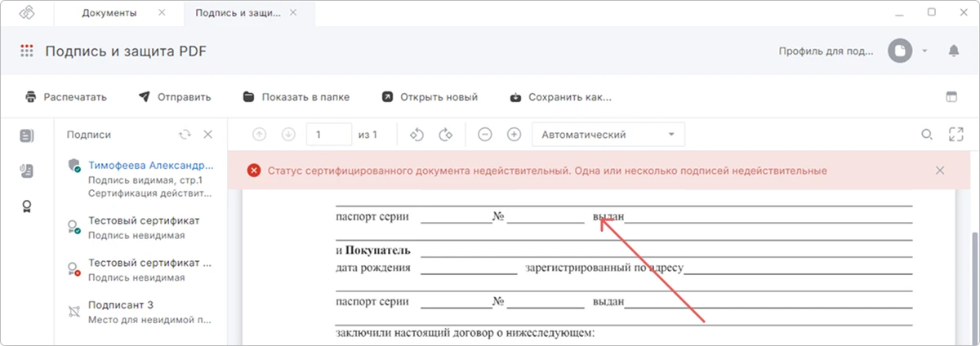Select Тимофеева Александр signature entry
Viewport: 980px width, 346px height.
point(140,180)
